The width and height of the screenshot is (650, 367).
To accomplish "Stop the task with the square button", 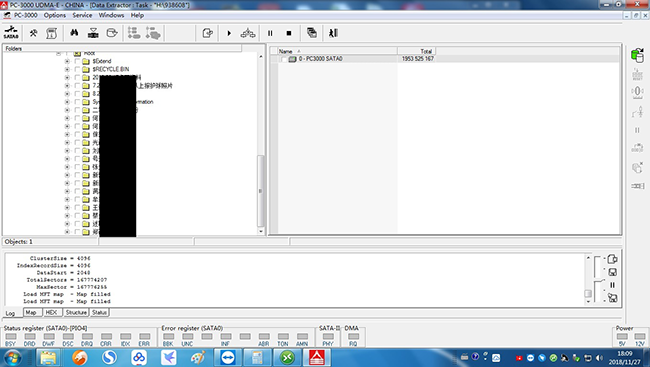I will click(289, 33).
